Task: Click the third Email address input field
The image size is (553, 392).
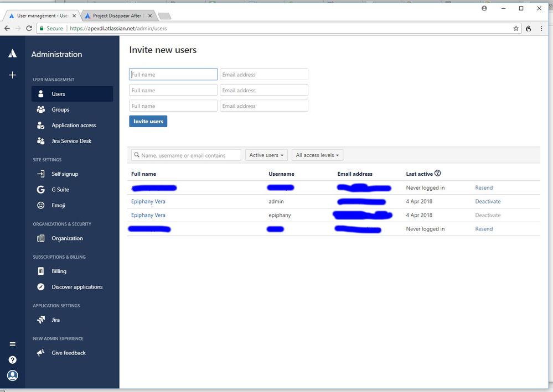Action: pyautogui.click(x=264, y=106)
